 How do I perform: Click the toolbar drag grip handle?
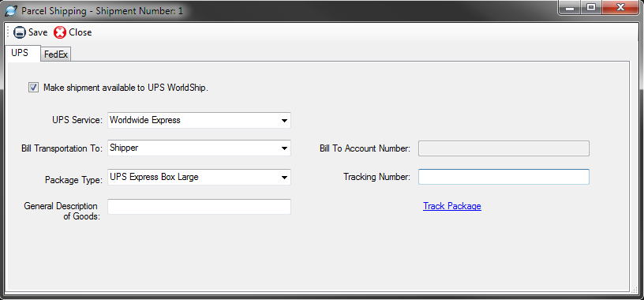pyautogui.click(x=8, y=32)
